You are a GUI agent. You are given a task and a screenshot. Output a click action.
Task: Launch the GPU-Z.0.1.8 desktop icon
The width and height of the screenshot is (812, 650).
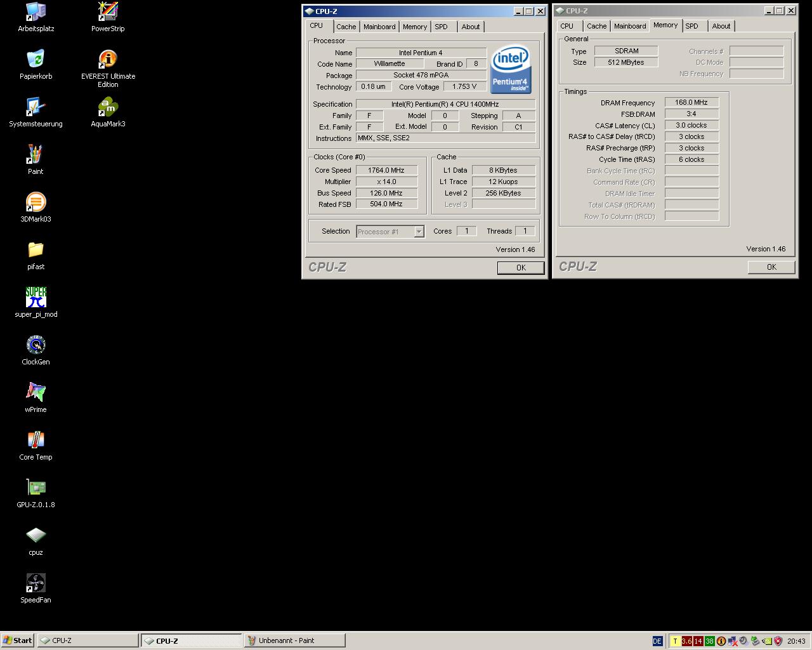pyautogui.click(x=36, y=493)
